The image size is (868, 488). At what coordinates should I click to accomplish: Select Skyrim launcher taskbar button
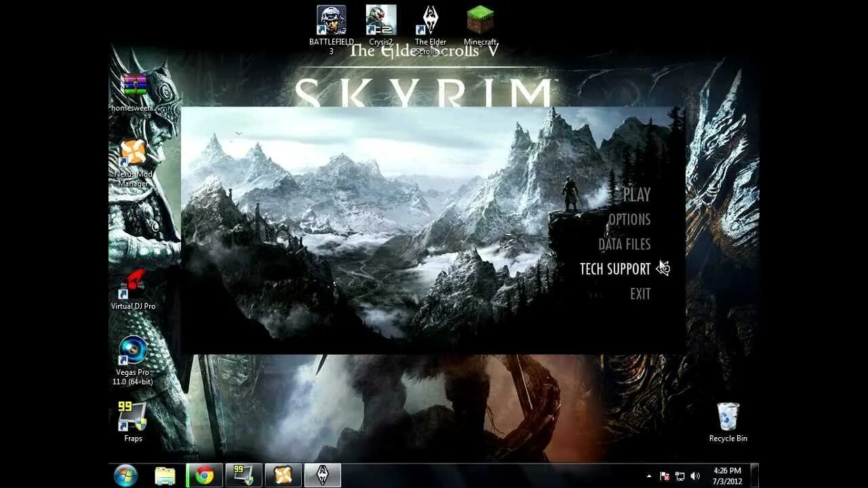click(322, 476)
